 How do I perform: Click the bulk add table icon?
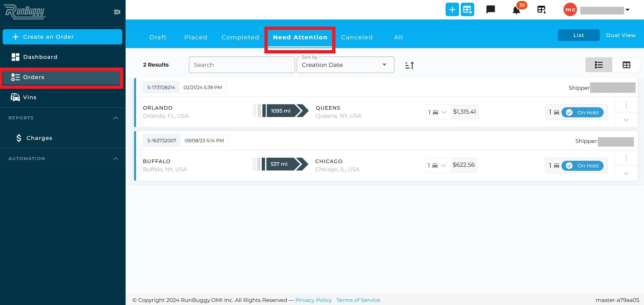[x=468, y=9]
